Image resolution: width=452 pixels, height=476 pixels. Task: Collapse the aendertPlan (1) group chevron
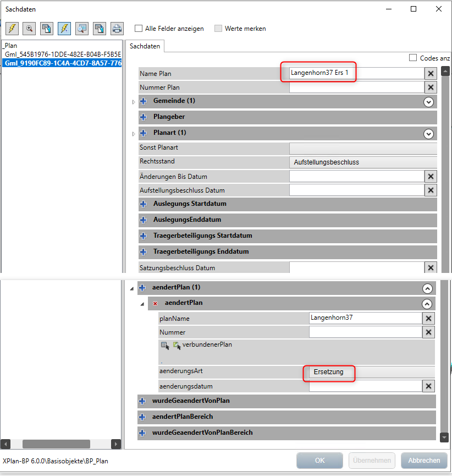427,288
